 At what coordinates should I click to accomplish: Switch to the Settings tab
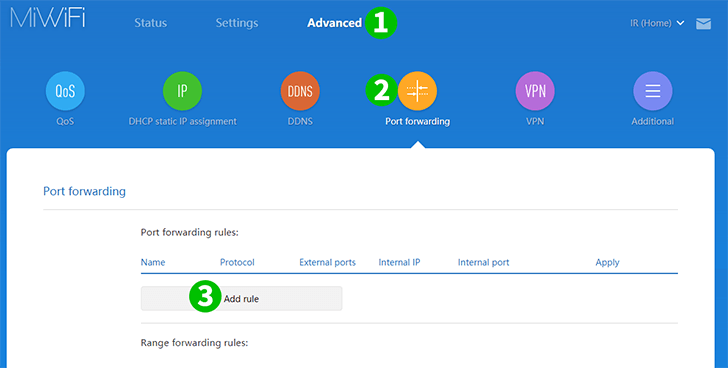[237, 23]
